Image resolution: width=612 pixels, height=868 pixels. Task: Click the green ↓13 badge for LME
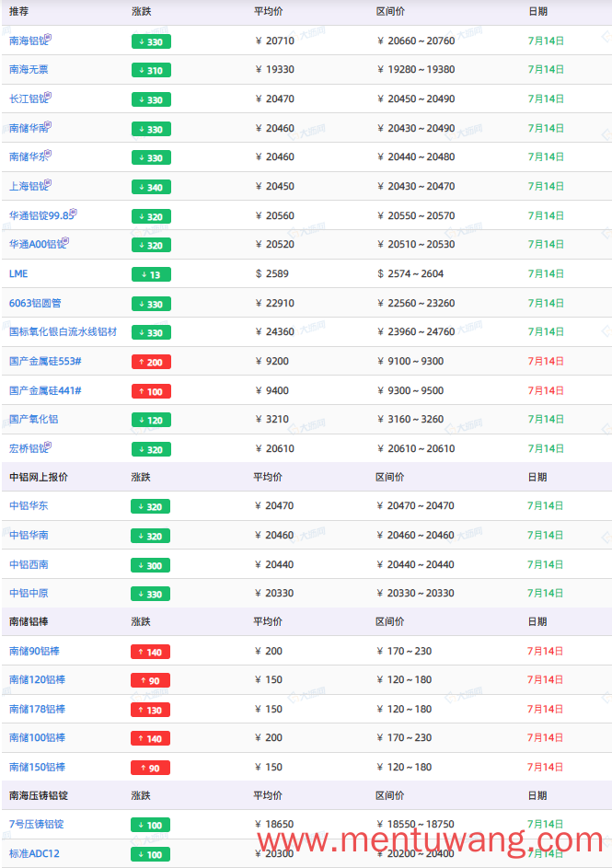click(x=151, y=274)
